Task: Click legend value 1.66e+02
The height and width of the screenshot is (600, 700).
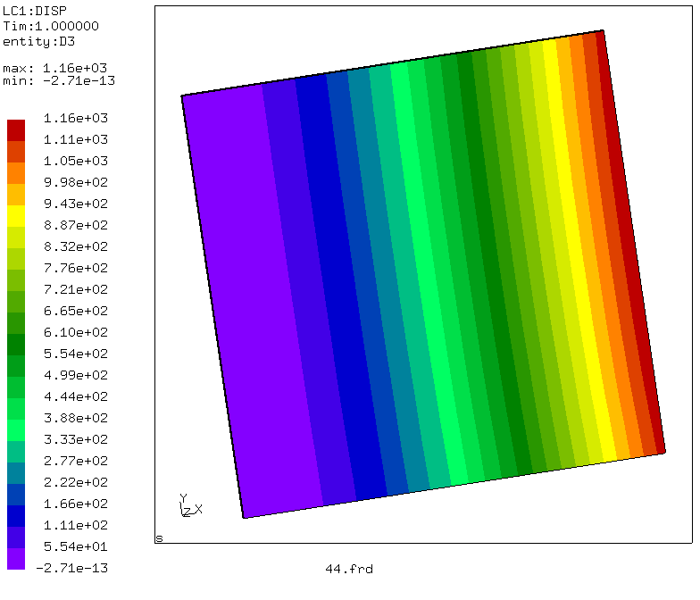Action: pyautogui.click(x=76, y=504)
